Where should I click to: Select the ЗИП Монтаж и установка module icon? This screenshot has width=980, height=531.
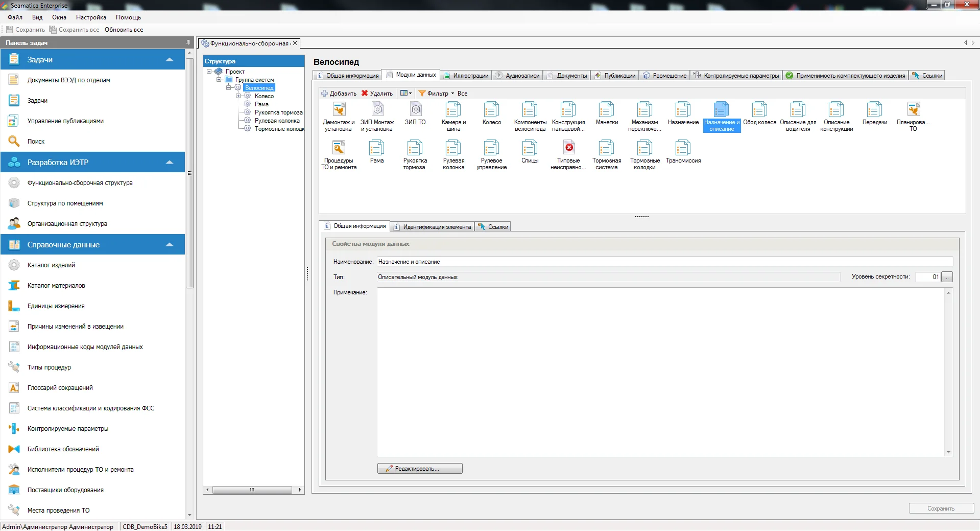tap(377, 117)
